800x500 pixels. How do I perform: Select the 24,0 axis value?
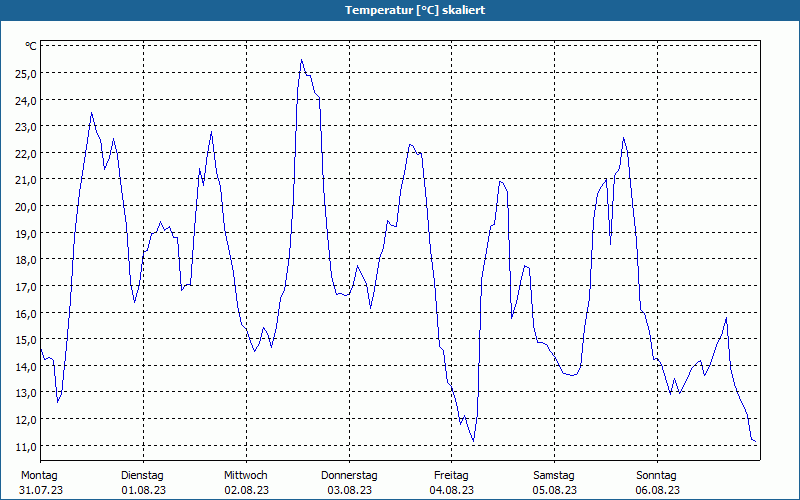pyautogui.click(x=26, y=101)
